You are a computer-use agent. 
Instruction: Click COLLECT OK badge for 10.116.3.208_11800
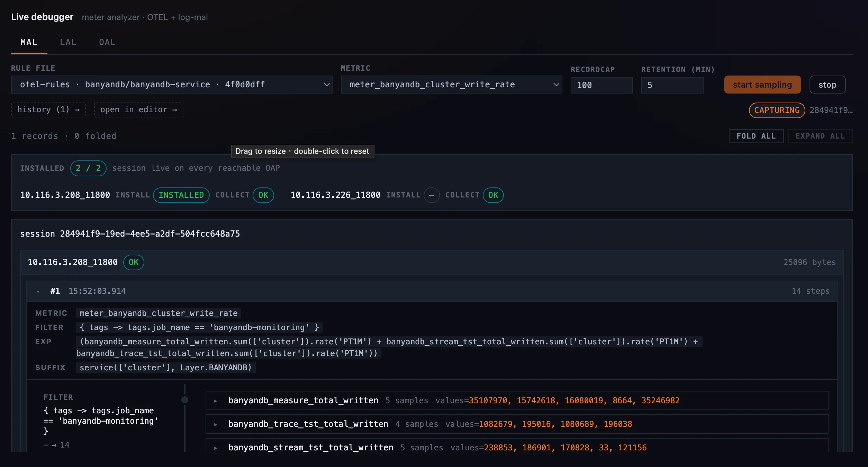click(x=263, y=195)
